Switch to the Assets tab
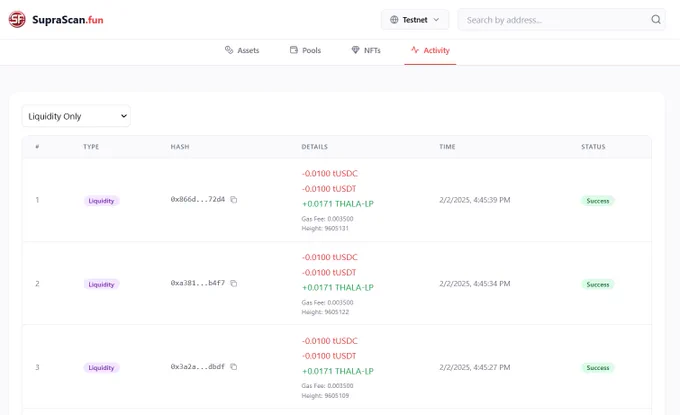 tap(242, 50)
